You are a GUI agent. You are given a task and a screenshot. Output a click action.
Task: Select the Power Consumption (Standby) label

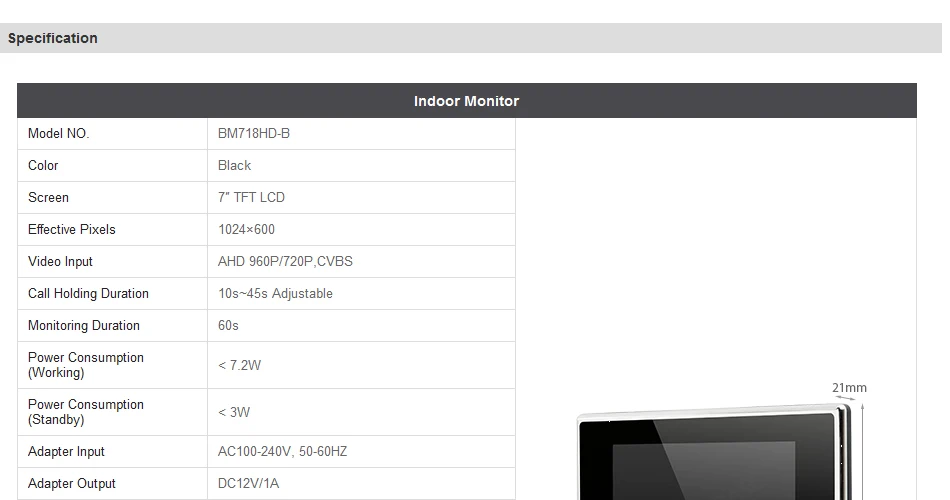[x=86, y=412]
